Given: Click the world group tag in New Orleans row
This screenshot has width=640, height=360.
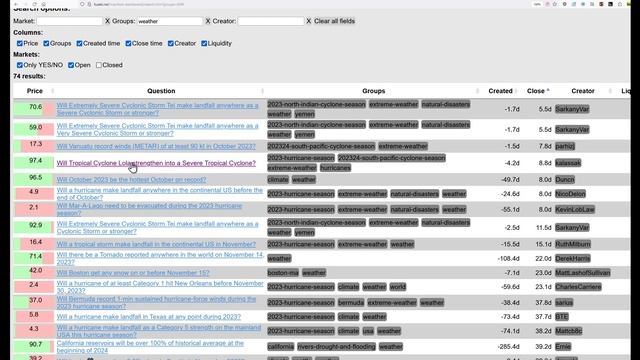Looking at the screenshot, I should coord(398,287).
